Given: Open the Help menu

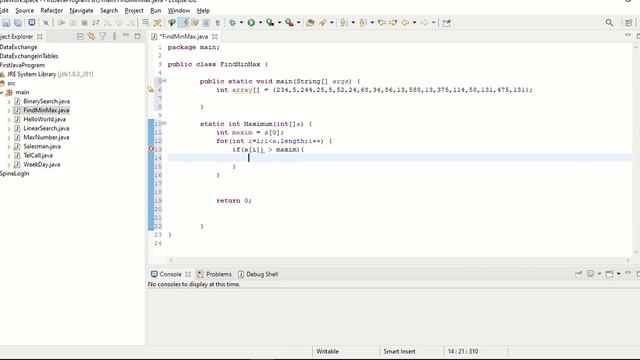Looking at the screenshot, I should click(203, 10).
